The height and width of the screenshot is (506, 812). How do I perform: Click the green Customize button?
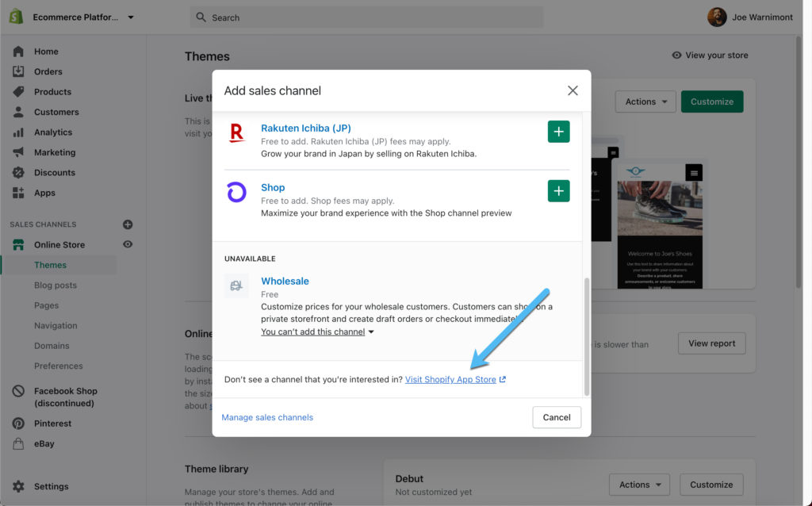(x=712, y=102)
